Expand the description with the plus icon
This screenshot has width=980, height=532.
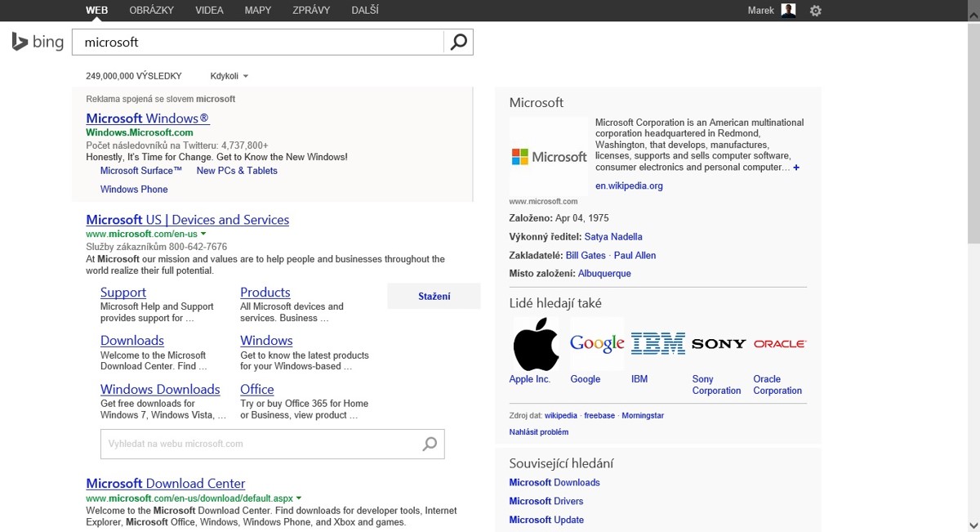796,168
